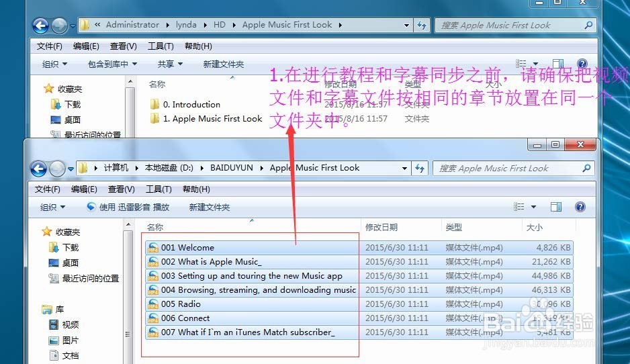Select 文档 in the front window's sidebar
The height and width of the screenshot is (364, 630).
[71, 355]
